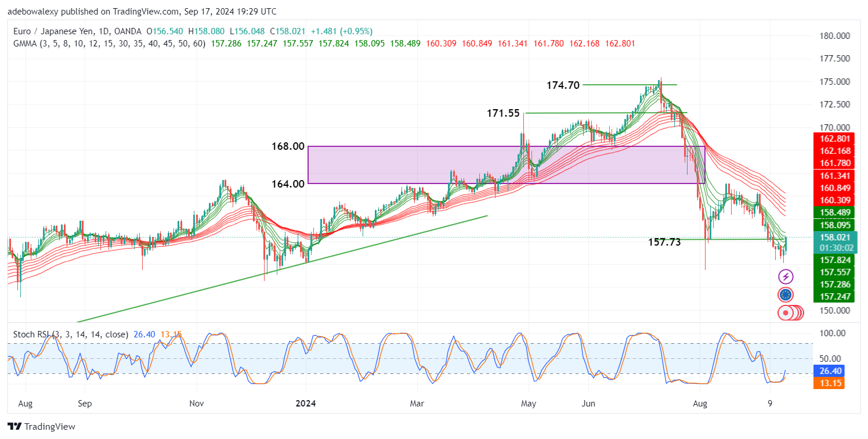Click the 157.73 support level label

pos(664,242)
